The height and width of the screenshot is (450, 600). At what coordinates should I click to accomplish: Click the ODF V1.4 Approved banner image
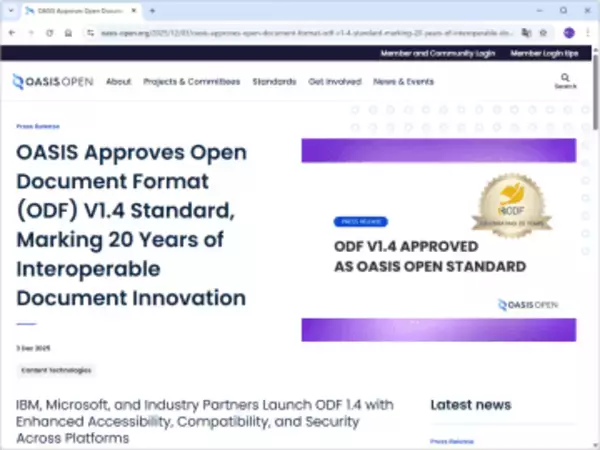439,240
